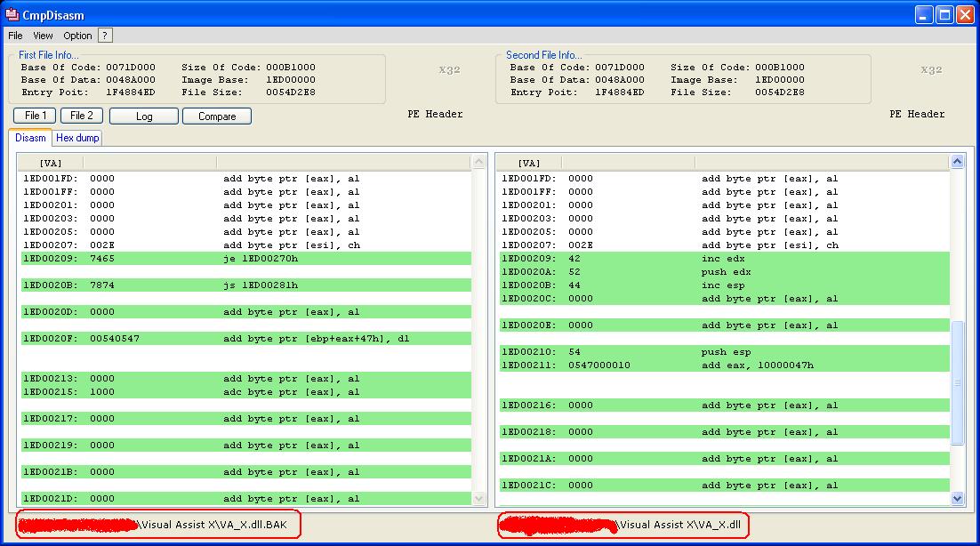
Task: Open the Option menu
Action: [x=77, y=36]
